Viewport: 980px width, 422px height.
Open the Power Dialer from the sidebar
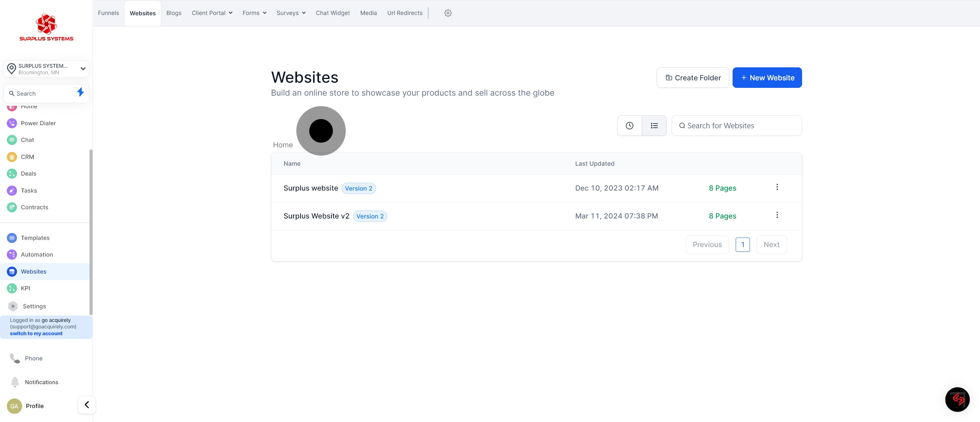(38, 123)
